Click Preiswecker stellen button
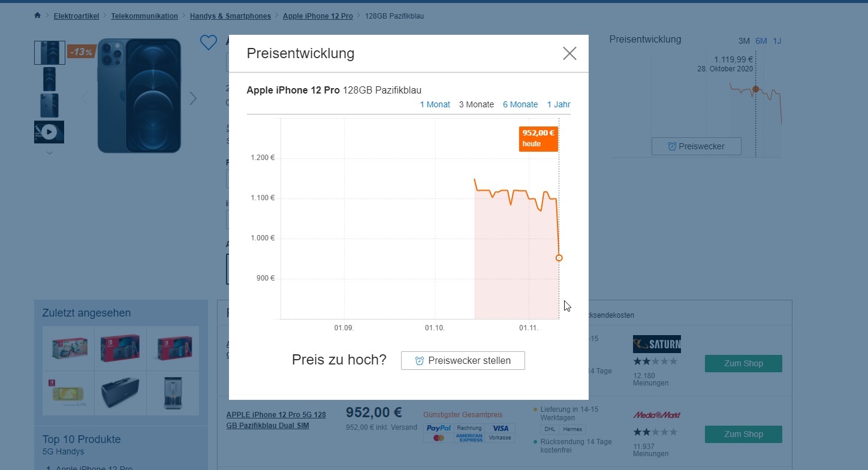The image size is (868, 470). click(463, 360)
